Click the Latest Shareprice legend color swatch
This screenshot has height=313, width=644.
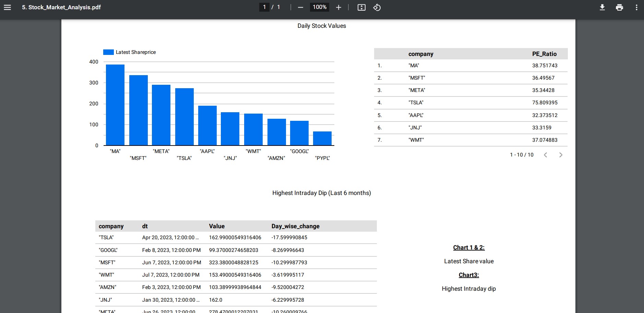point(108,52)
